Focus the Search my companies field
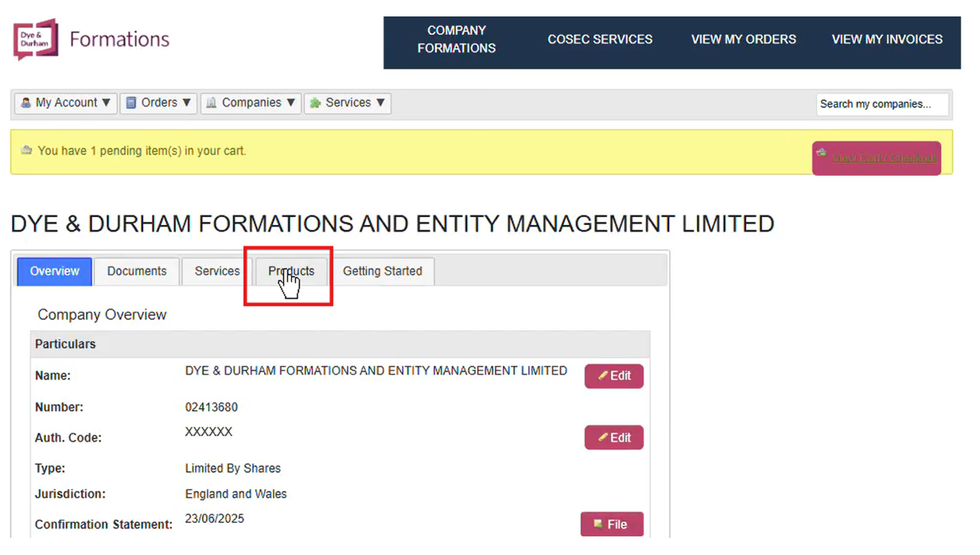Image resolution: width=980 pixels, height=555 pixels. pos(882,104)
